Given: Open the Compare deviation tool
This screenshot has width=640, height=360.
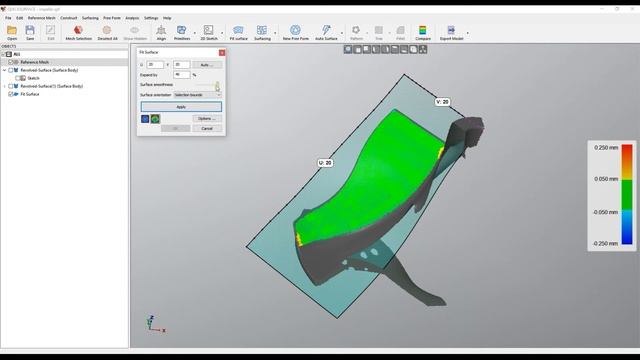Looking at the screenshot, I should pos(423,30).
